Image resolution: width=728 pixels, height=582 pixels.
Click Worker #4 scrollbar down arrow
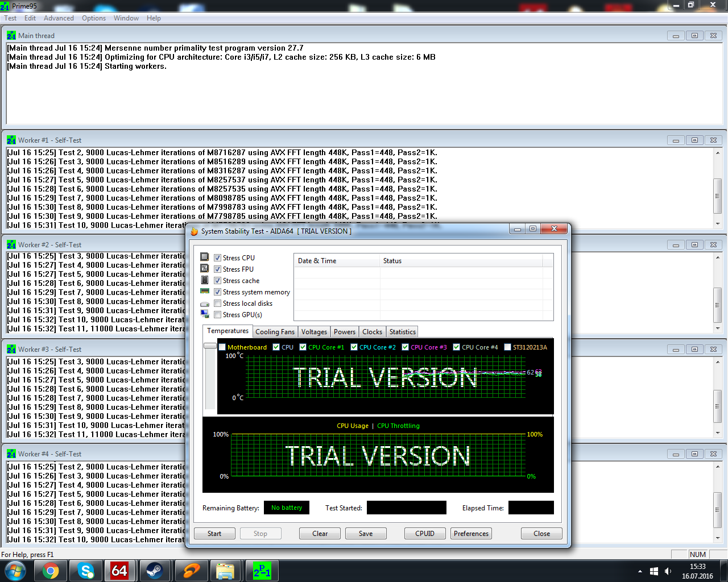click(717, 538)
